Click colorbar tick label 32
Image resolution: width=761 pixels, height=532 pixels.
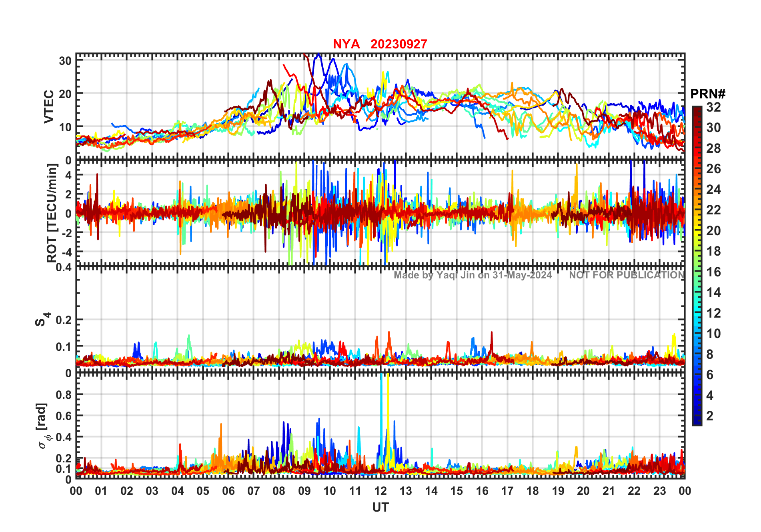(x=713, y=107)
